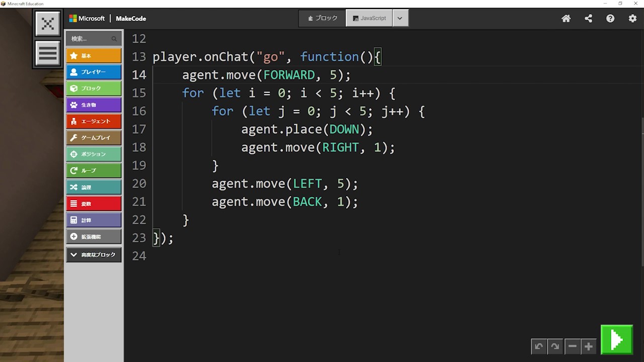Screen dimensions: 644x362
Task: Zoom out with the minus button
Action: click(572, 346)
